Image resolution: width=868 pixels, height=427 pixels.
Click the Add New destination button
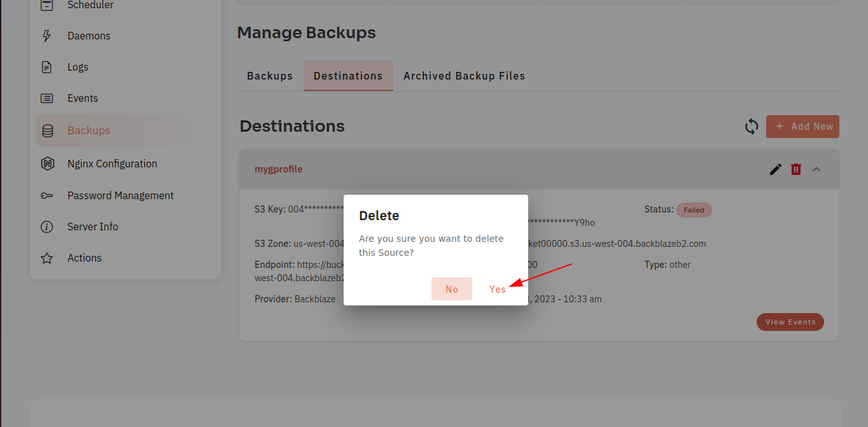pyautogui.click(x=803, y=127)
